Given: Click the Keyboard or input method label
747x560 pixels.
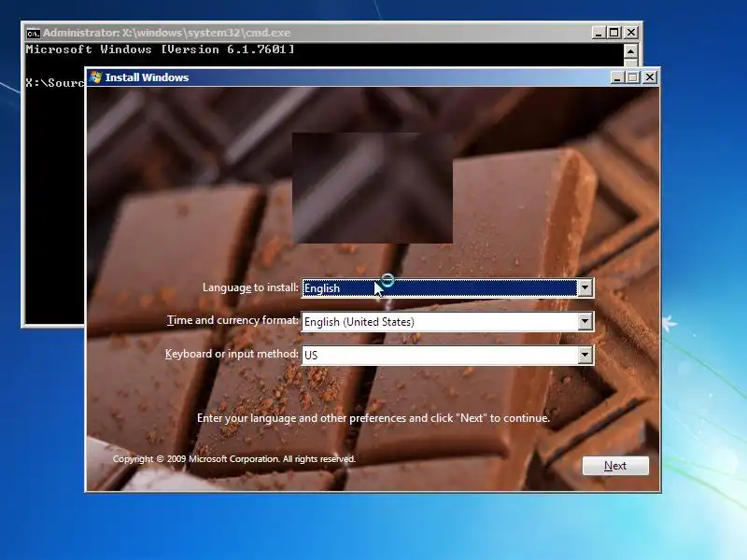Looking at the screenshot, I should 232,354.
